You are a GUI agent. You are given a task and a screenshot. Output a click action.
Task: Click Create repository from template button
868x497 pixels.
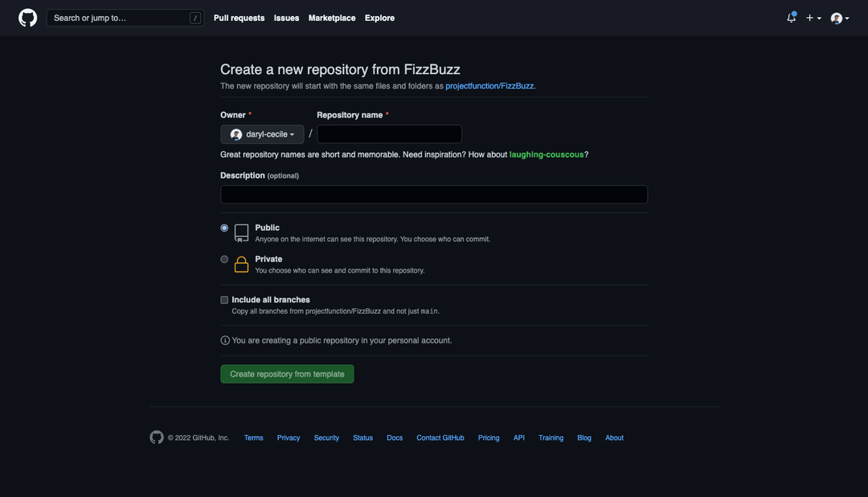[x=287, y=374]
